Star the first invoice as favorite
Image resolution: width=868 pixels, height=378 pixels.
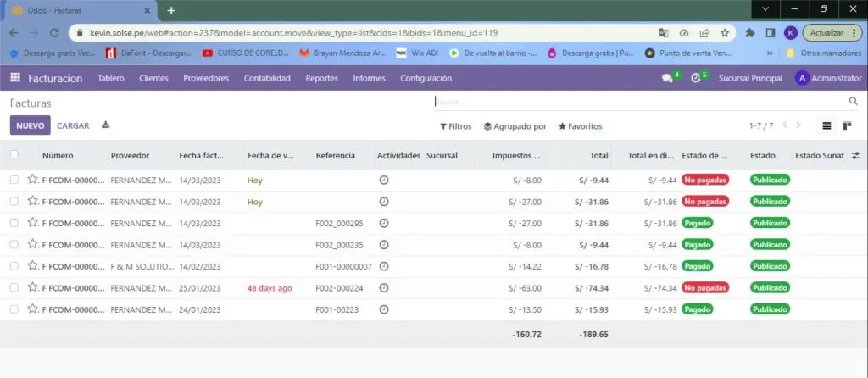[32, 180]
